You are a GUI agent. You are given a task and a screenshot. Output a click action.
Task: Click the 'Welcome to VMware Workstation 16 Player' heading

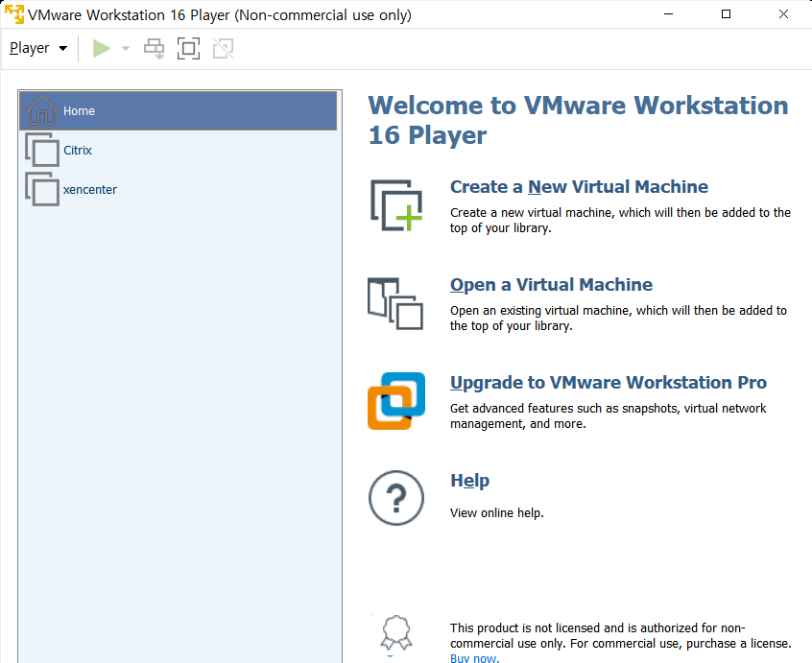pyautogui.click(x=578, y=120)
